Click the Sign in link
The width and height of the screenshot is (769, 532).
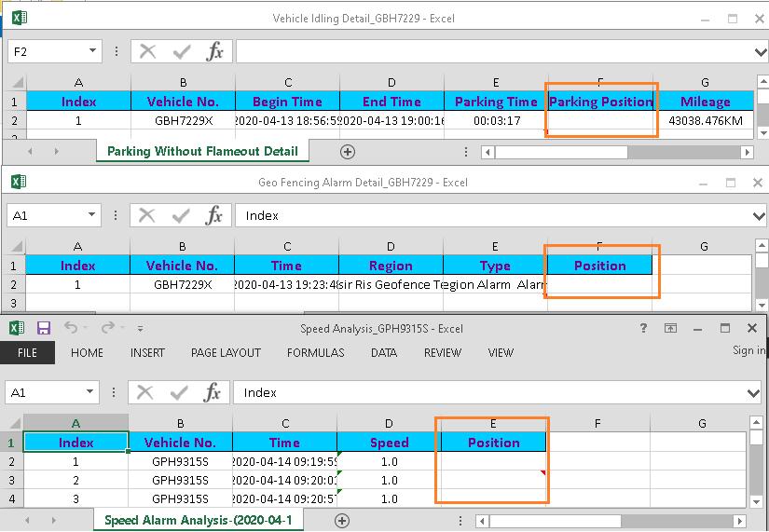point(748,350)
